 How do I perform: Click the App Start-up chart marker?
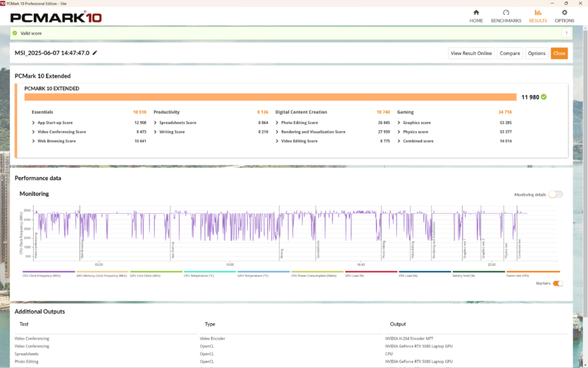coord(173,250)
